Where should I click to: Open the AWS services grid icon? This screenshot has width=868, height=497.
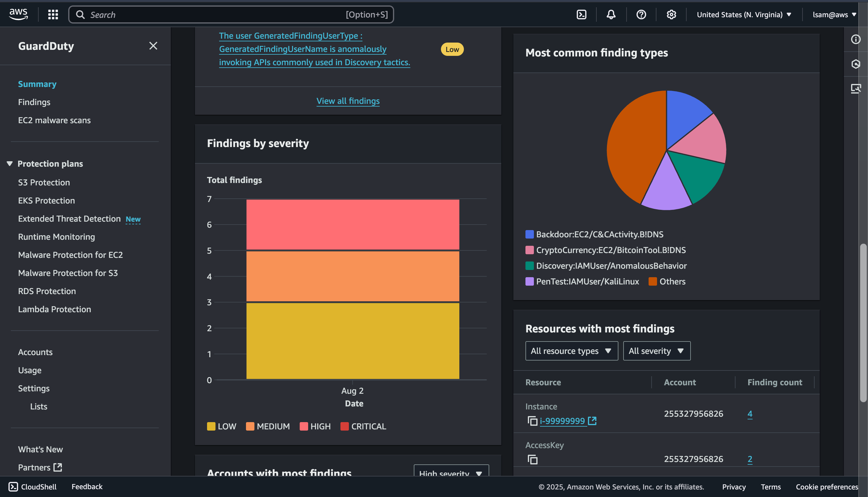tap(53, 14)
